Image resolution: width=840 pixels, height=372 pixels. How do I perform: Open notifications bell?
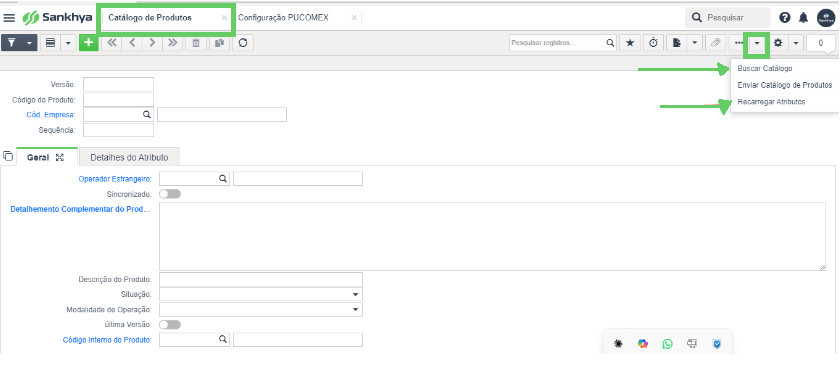click(x=804, y=18)
